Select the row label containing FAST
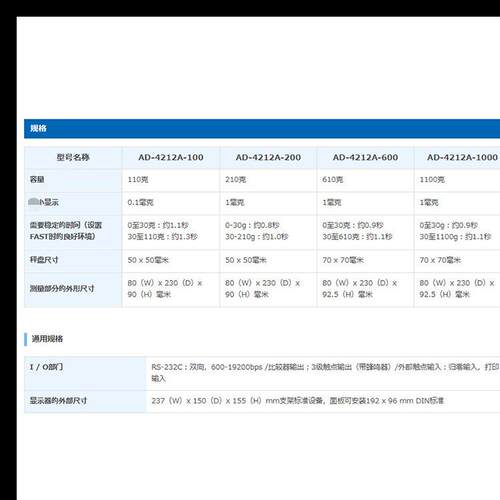 point(73,231)
